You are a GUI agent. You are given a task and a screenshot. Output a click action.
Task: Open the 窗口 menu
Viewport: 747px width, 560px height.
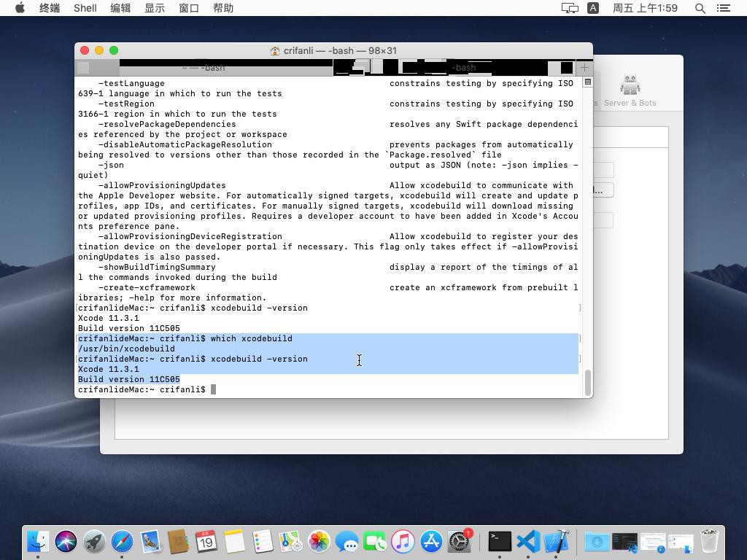pos(189,8)
